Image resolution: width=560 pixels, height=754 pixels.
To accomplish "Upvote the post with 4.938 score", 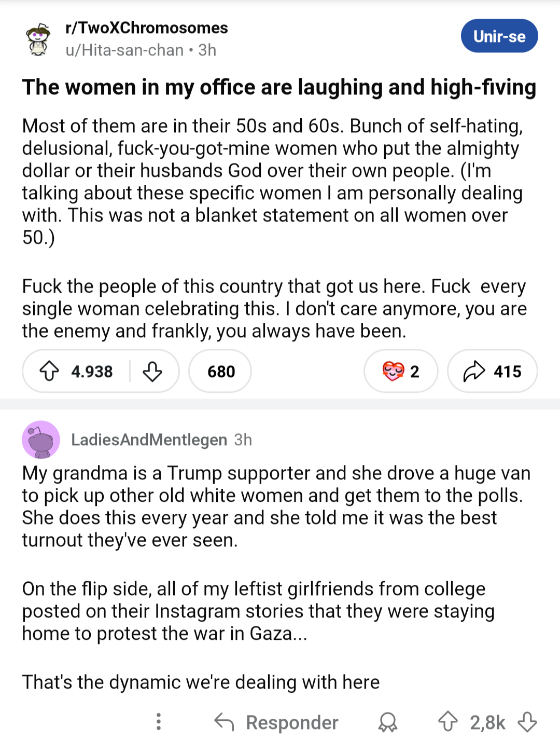I will coord(50,371).
